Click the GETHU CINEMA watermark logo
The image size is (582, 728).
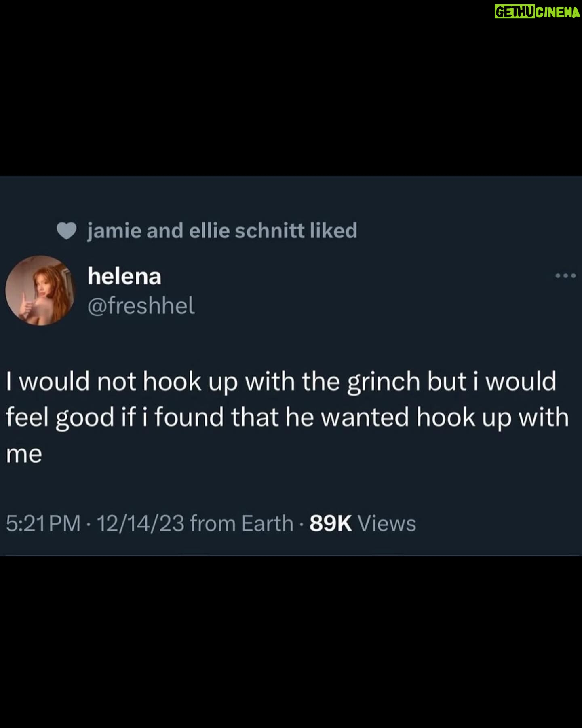(x=537, y=12)
